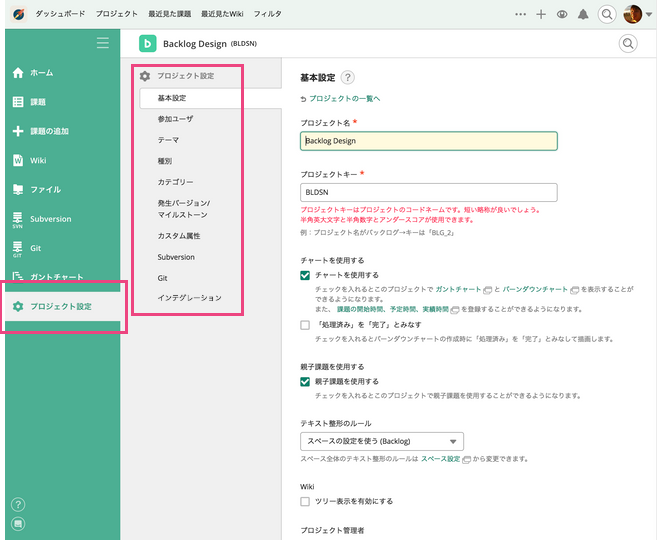This screenshot has height=540, width=657.
Task: Select テーマ in settings menu
Action: point(168,140)
